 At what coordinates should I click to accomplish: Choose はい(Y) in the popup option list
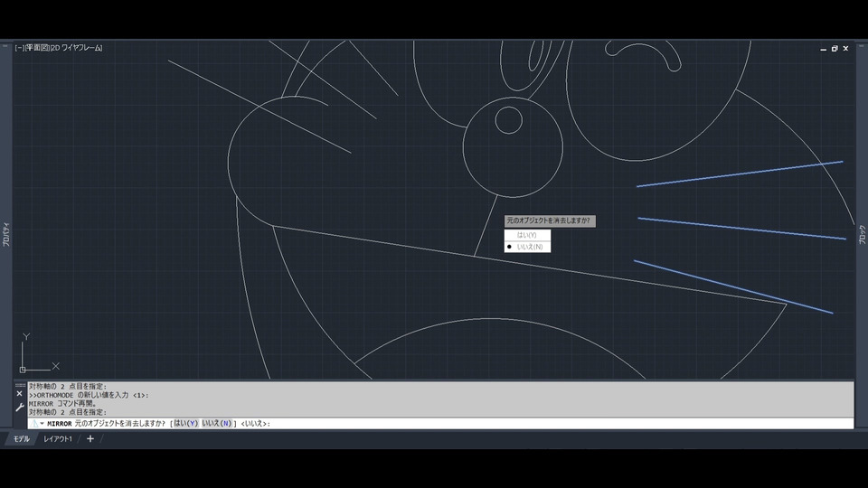tap(527, 235)
